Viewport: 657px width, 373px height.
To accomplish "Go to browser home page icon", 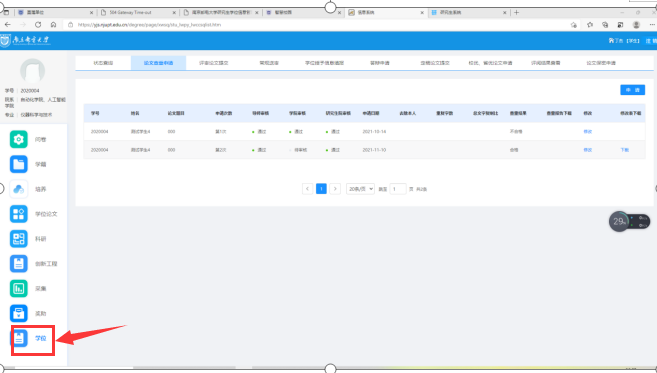I will (x=53, y=25).
